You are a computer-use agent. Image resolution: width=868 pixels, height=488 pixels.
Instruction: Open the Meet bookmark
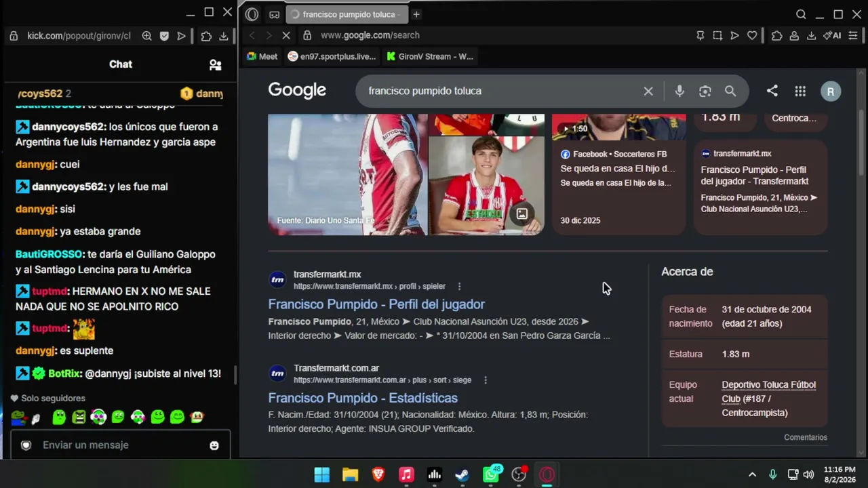click(262, 56)
